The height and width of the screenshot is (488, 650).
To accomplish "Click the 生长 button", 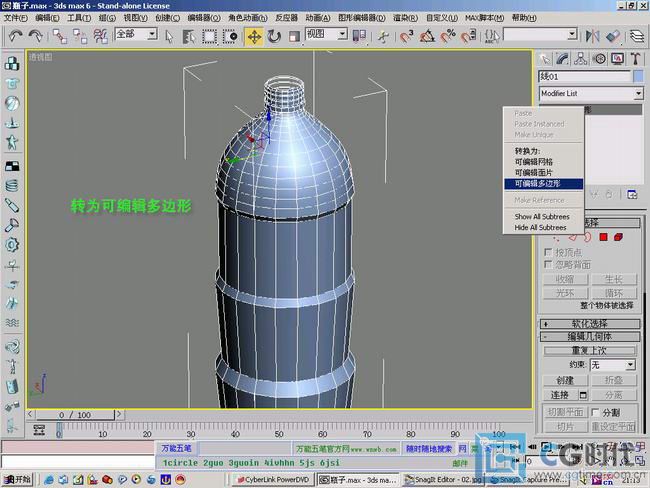I will (614, 279).
